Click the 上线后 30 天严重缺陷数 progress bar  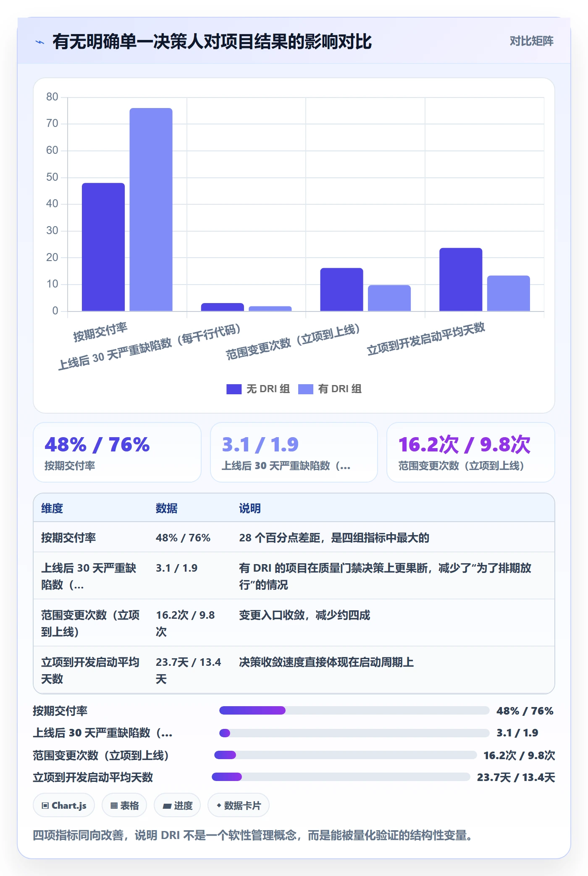354,733
